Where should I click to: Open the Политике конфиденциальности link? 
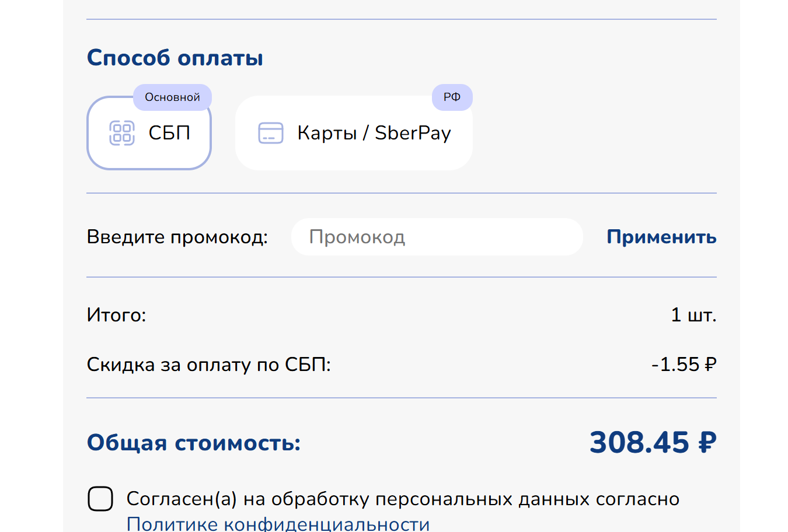pyautogui.click(x=278, y=523)
